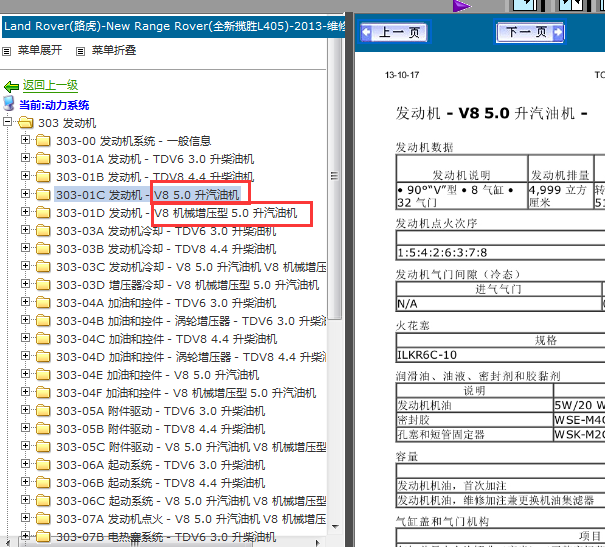Open 303-04B 加油和控件 - 涡轮增压器 TDV6

[191, 321]
